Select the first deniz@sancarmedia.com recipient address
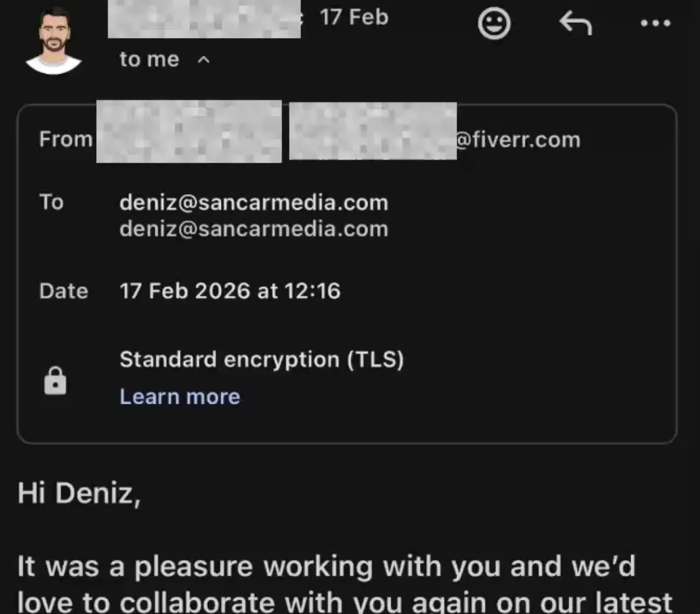700x614 pixels. tap(254, 202)
